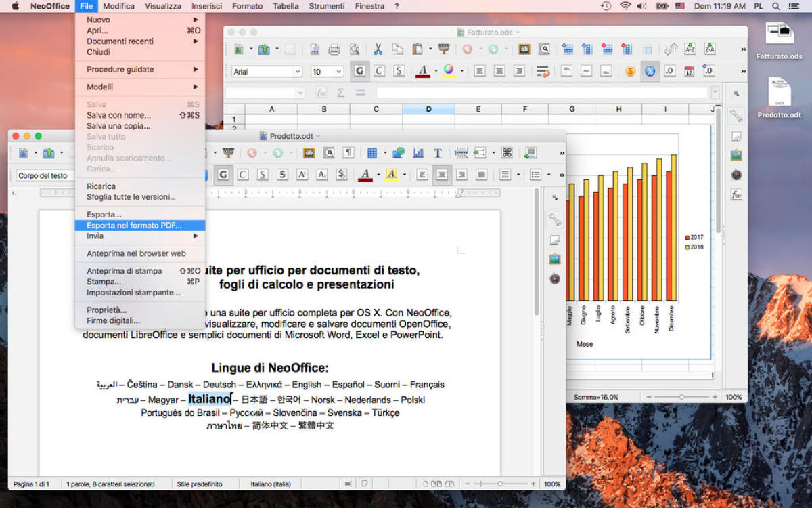The image size is (812, 508).
Task: Click Italiano (Italia) in the status bar
Action: (x=269, y=484)
